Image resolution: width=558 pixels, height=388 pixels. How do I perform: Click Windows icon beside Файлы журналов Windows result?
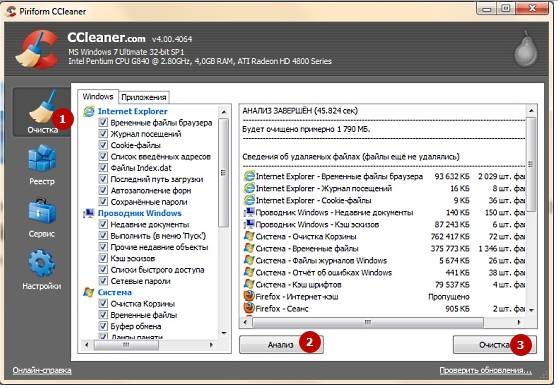[x=249, y=261]
